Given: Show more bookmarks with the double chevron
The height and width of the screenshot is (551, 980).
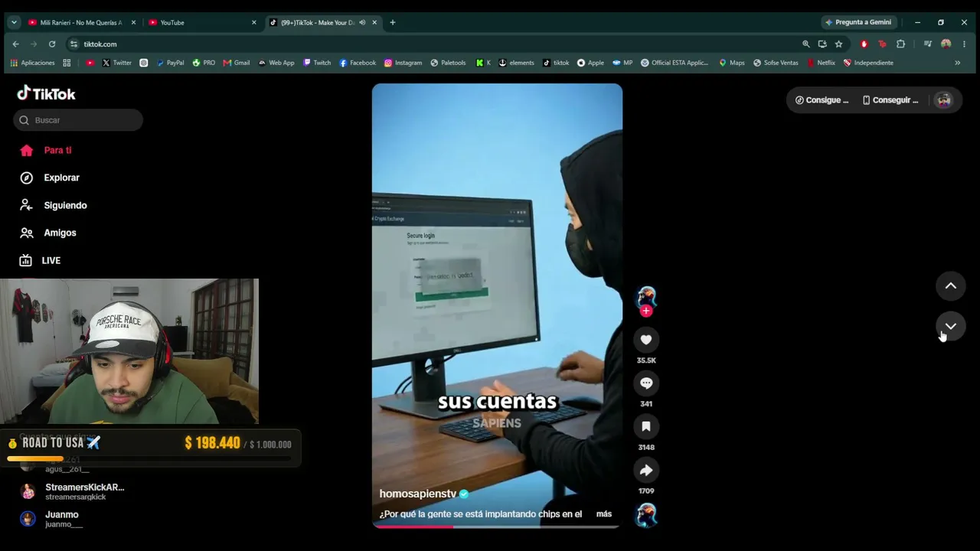Looking at the screenshot, I should tap(957, 63).
